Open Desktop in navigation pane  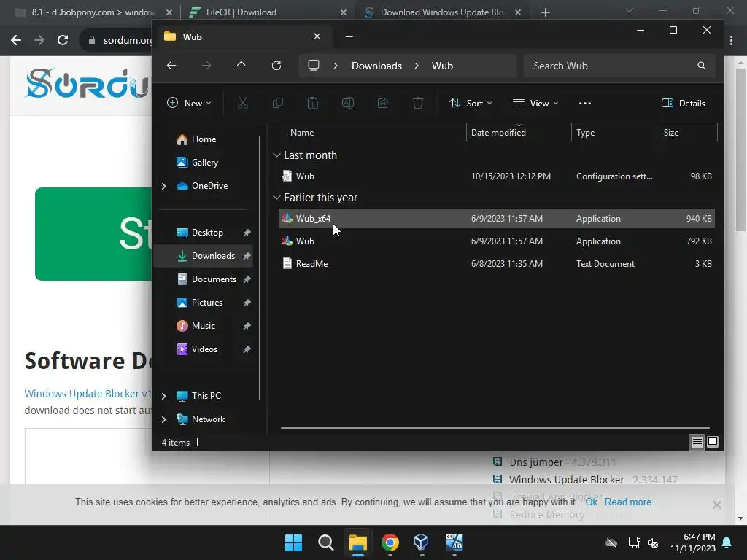coord(206,233)
